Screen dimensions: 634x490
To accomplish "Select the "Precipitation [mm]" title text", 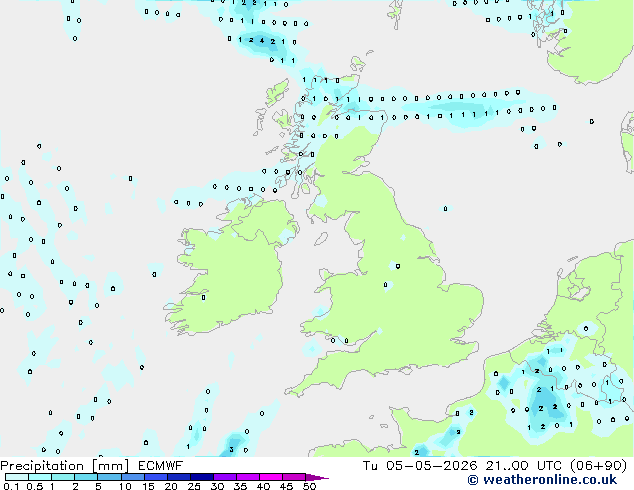I will 65,466.
